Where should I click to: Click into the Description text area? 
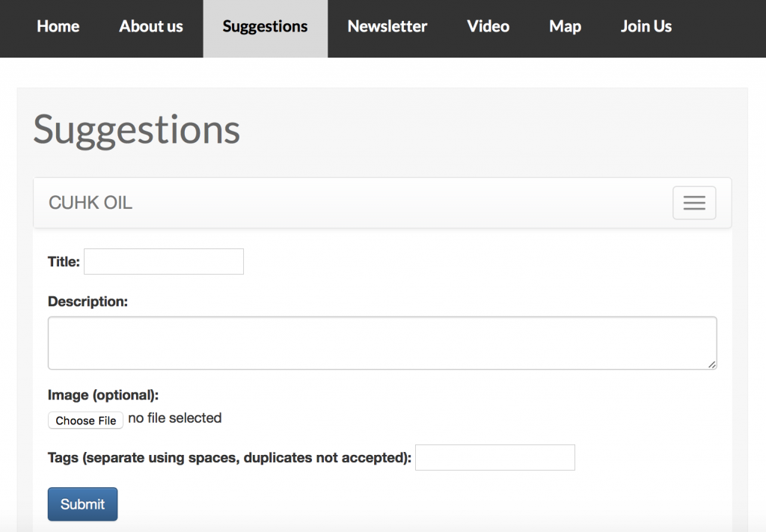pos(382,343)
